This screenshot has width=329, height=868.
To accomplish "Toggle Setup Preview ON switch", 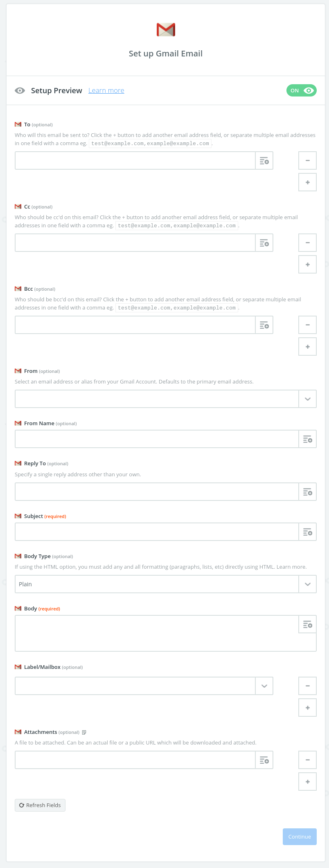I will (x=302, y=90).
